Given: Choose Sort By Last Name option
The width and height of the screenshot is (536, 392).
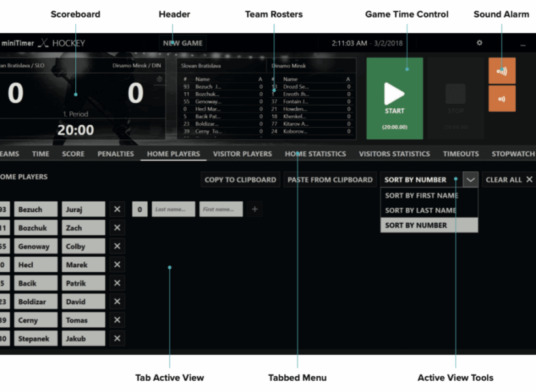Looking at the screenshot, I should click(x=420, y=210).
